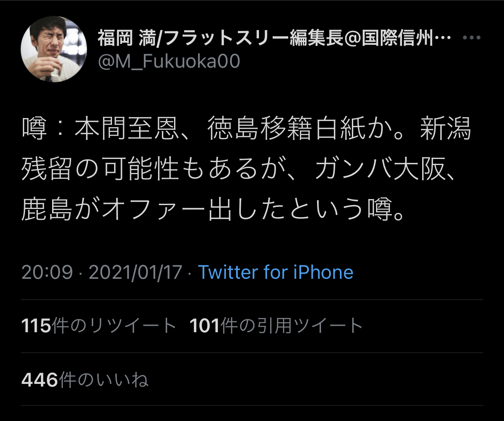Tap the bold 446 likes number
The image size is (504, 421).
tap(40, 380)
